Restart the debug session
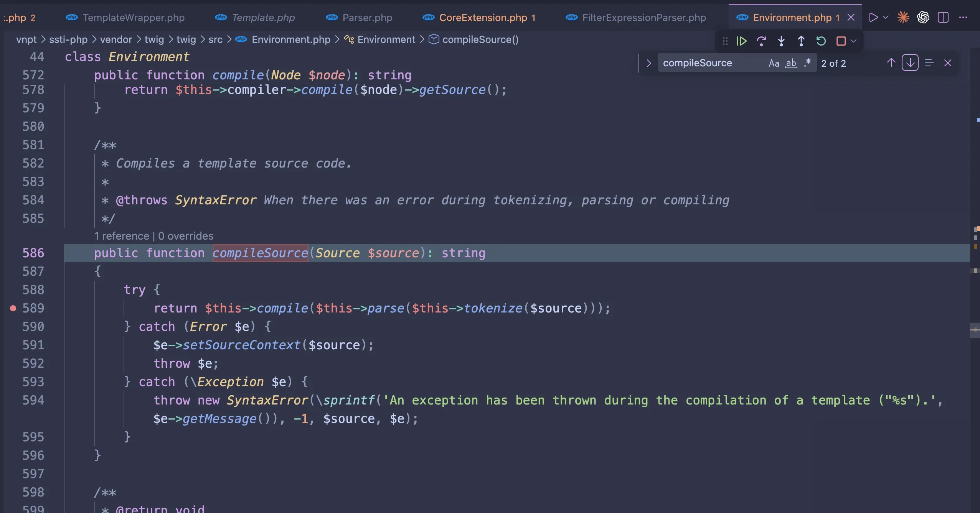Viewport: 980px width, 513px height. pos(821,41)
